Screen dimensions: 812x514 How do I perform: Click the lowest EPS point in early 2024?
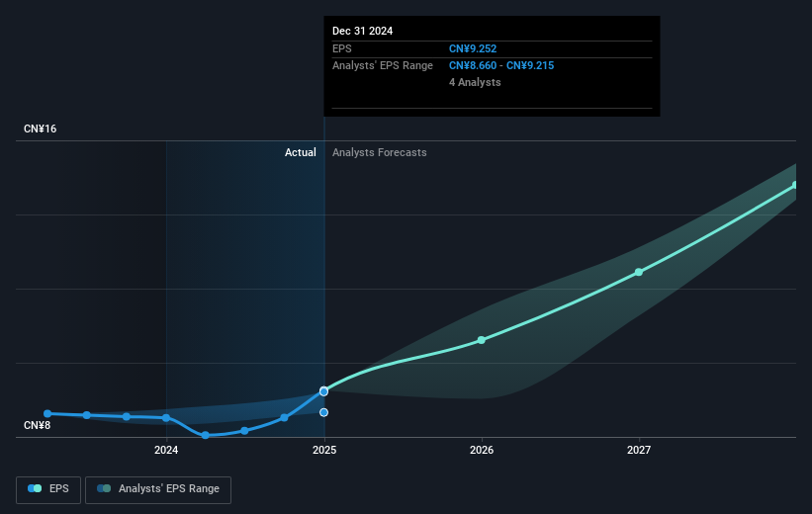point(206,435)
